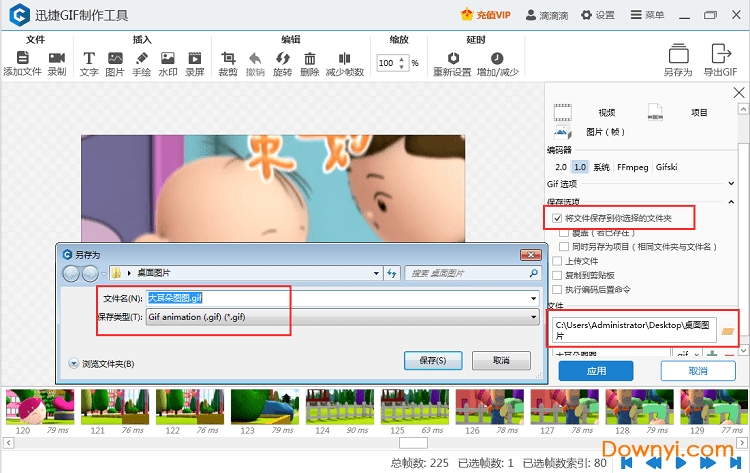Click the 录制 (Record) camera icon
Image resolution: width=750 pixels, height=473 pixels.
point(57,59)
